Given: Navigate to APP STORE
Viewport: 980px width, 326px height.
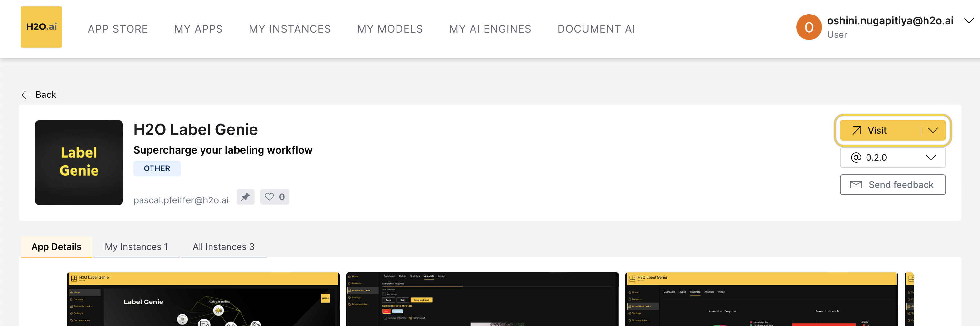Looking at the screenshot, I should (x=118, y=29).
